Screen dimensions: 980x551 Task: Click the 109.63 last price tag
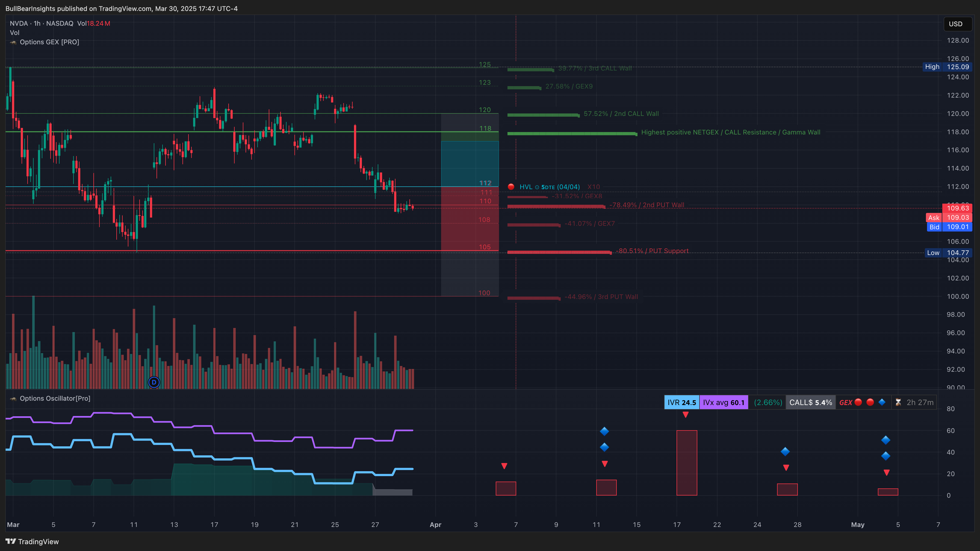pos(957,208)
